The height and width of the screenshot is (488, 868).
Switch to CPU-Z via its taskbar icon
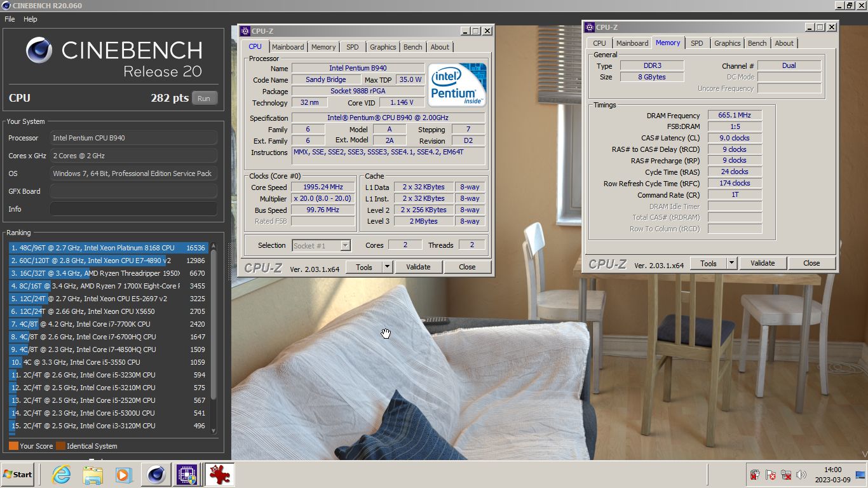[187, 475]
